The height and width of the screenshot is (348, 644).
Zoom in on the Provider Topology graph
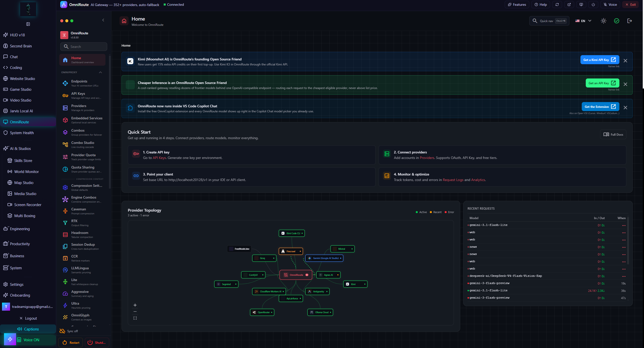pyautogui.click(x=135, y=305)
